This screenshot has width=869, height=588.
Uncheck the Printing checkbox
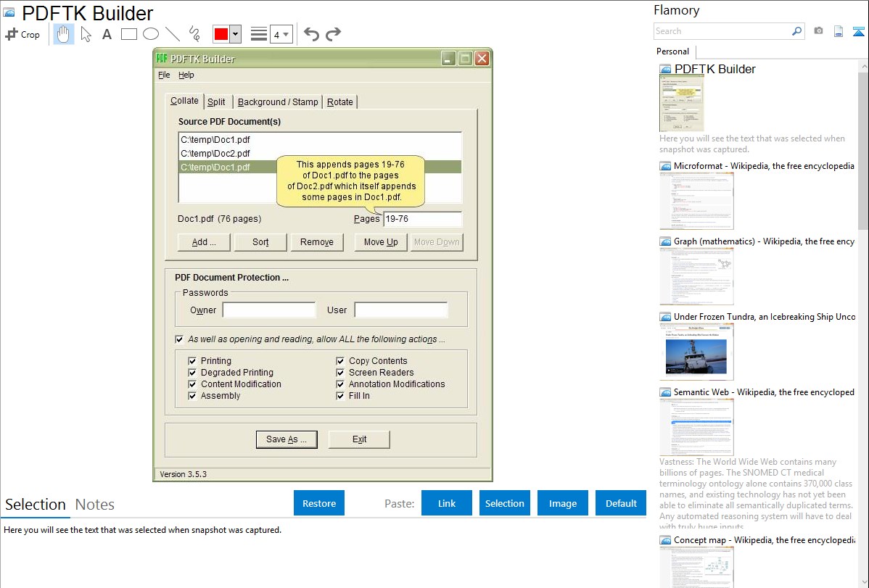coord(192,361)
